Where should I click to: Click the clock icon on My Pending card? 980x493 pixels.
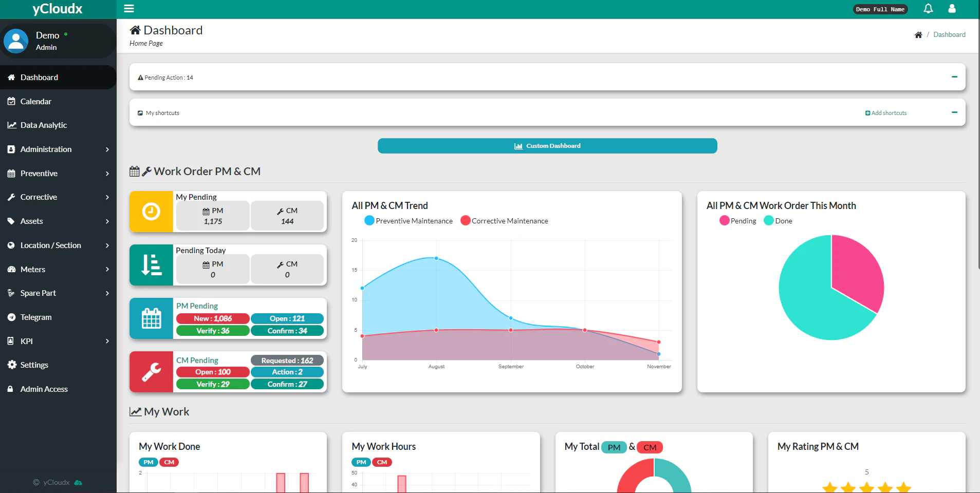151,211
